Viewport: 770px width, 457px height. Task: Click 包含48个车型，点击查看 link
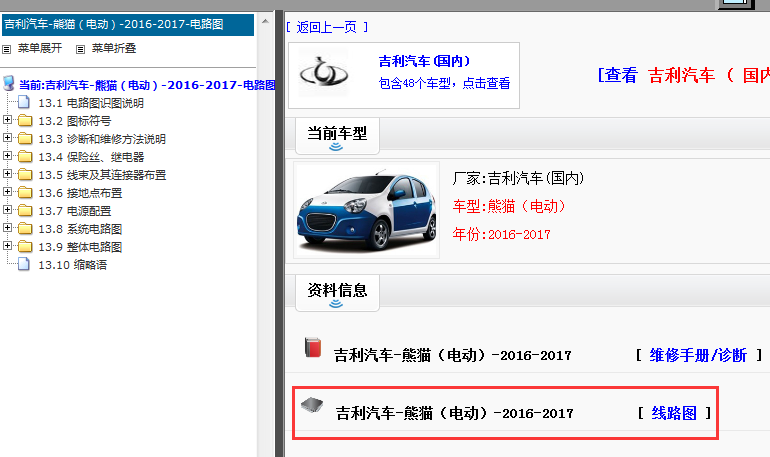444,83
